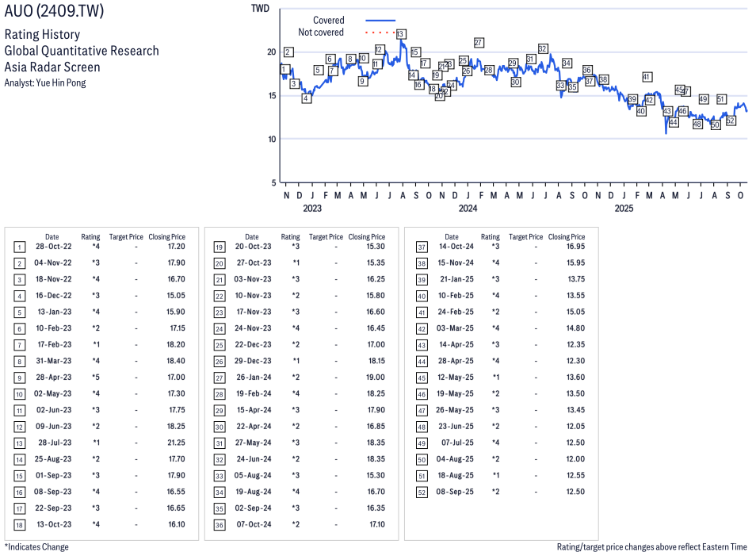The width and height of the screenshot is (756, 552).
Task: Click the blue Covered legend line
Action: [380, 21]
